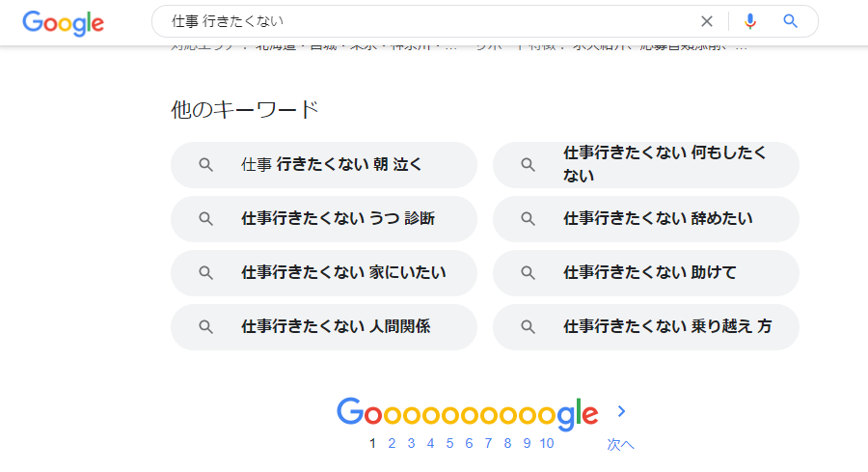Go to results page 2
The width and height of the screenshot is (868, 472).
point(392,443)
